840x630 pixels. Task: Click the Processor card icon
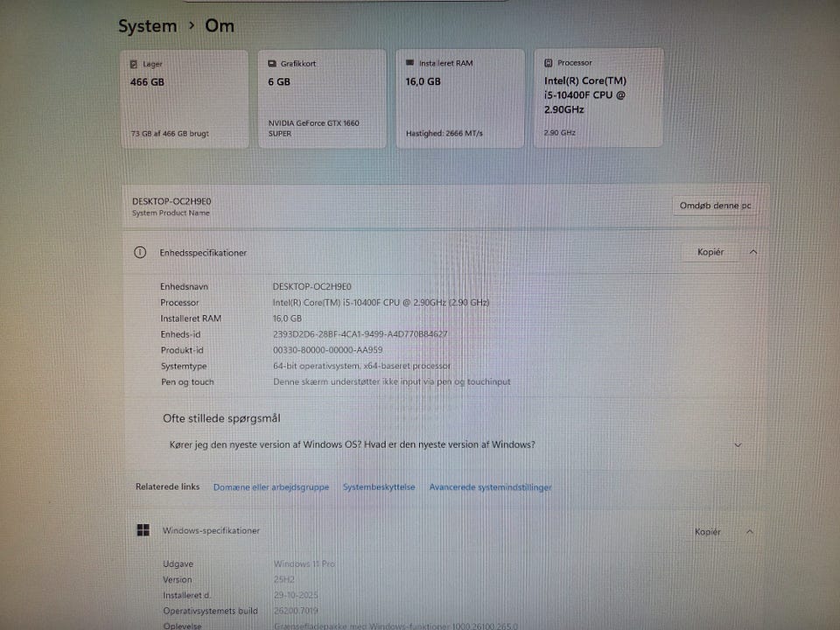[548, 63]
